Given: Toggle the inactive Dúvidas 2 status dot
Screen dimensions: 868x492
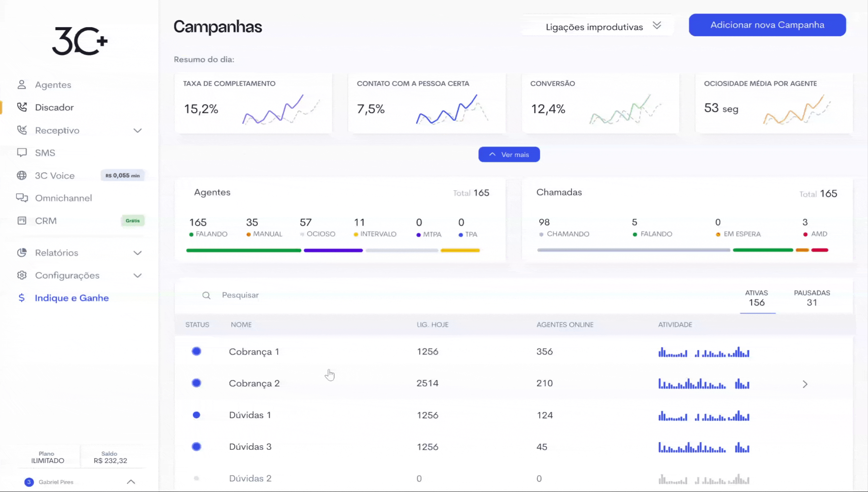Looking at the screenshot, I should pos(196,478).
